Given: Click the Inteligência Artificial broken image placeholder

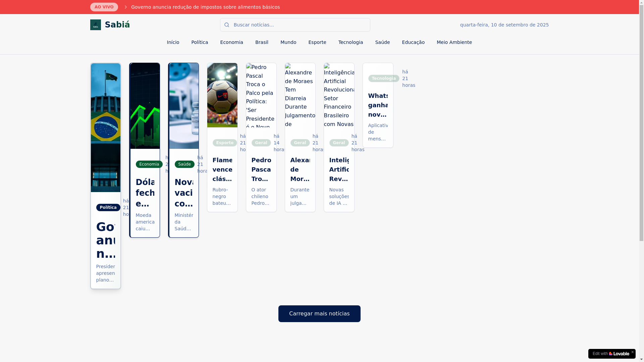Looking at the screenshot, I should [339, 95].
